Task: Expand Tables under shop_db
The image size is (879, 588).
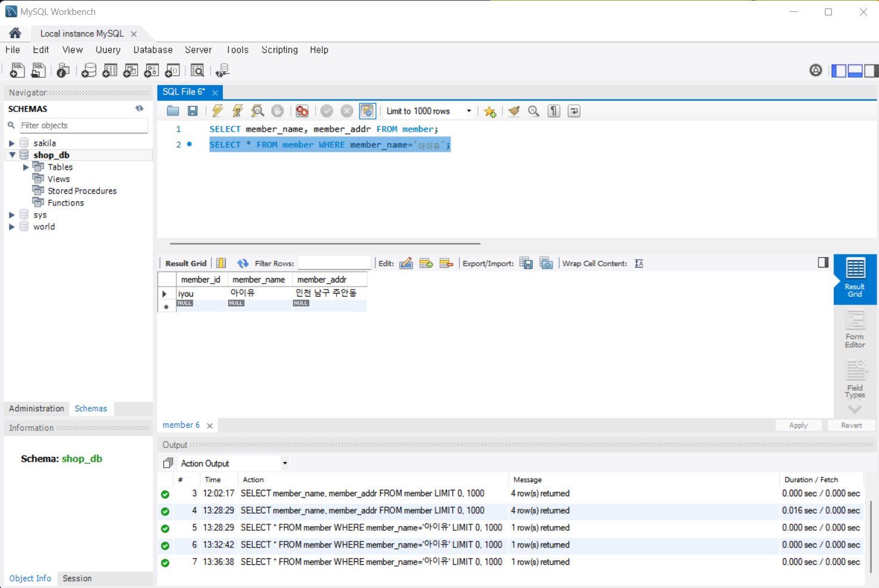Action: tap(26, 167)
